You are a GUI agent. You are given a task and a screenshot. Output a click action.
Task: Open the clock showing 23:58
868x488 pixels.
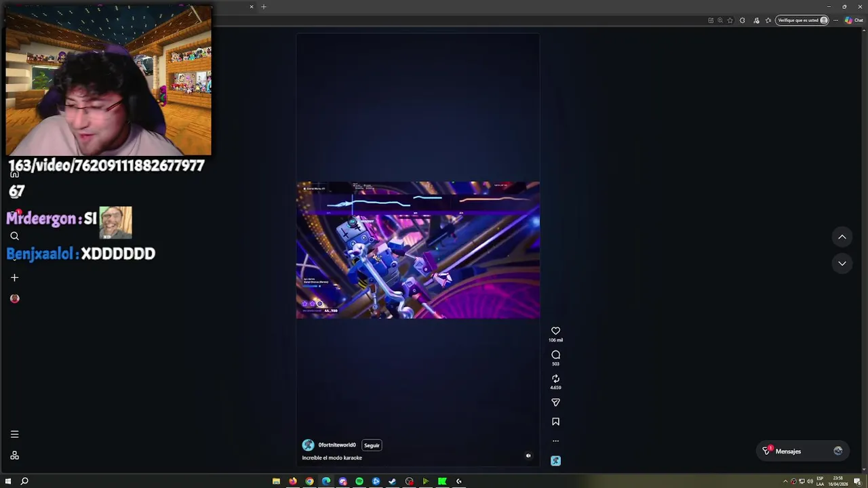click(x=838, y=481)
